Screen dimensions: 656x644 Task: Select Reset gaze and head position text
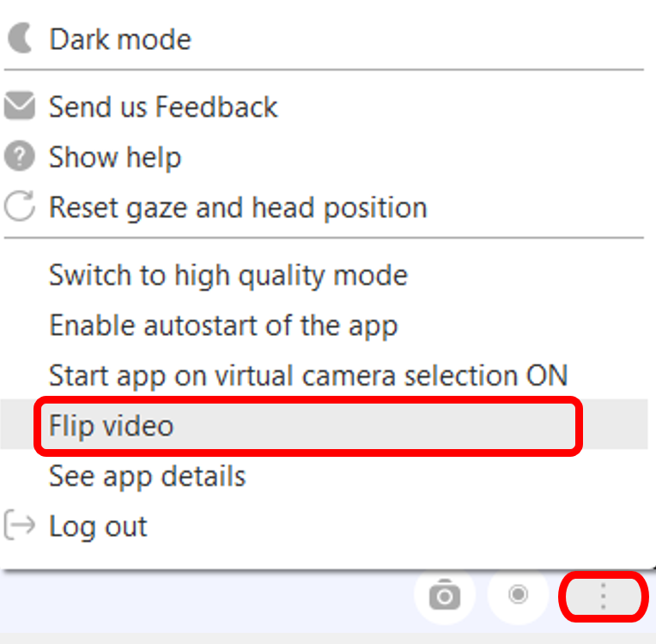click(x=238, y=208)
